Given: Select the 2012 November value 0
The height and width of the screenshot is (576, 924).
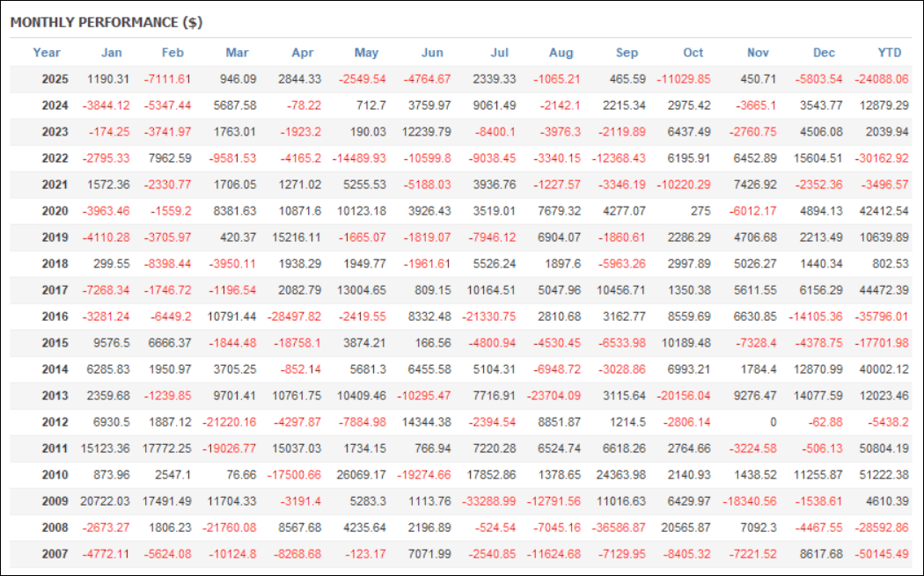Looking at the screenshot, I should coord(773,422).
